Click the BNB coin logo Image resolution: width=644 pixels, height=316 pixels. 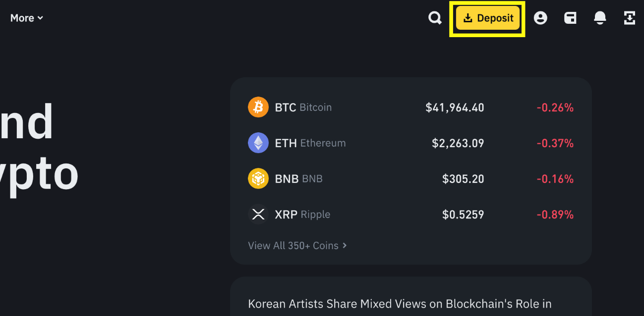258,179
